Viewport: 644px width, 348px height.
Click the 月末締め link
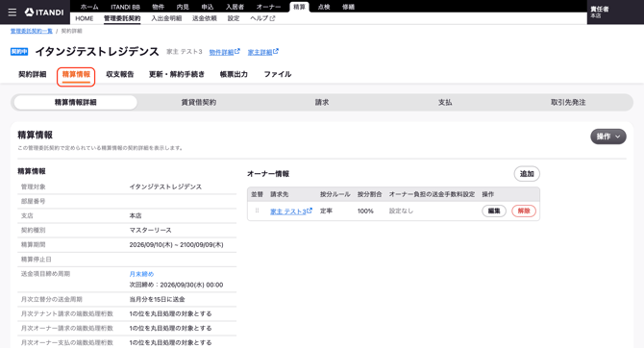141,274
